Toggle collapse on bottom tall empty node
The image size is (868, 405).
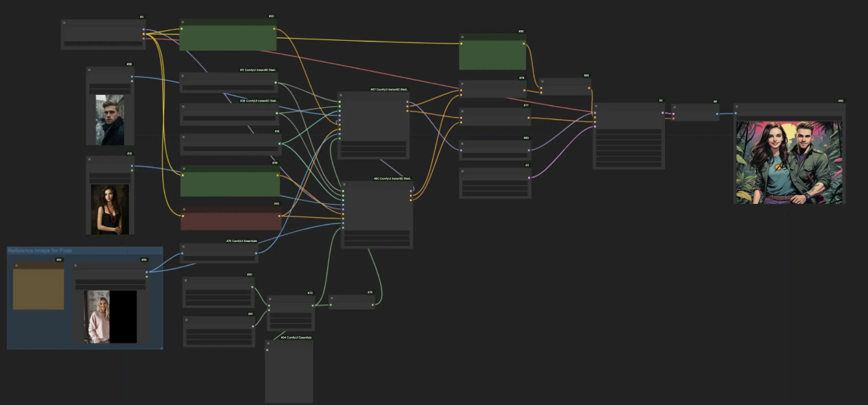(x=268, y=343)
